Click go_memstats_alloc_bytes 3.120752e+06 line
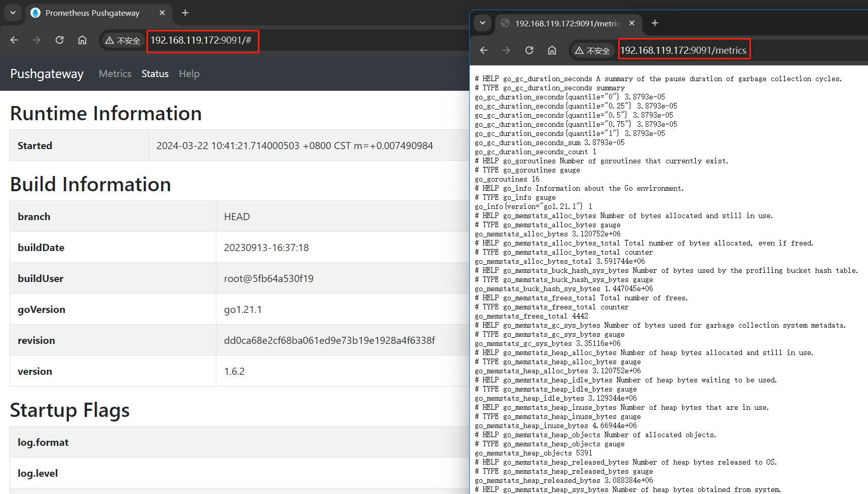Image resolution: width=868 pixels, height=494 pixels. 547,234
